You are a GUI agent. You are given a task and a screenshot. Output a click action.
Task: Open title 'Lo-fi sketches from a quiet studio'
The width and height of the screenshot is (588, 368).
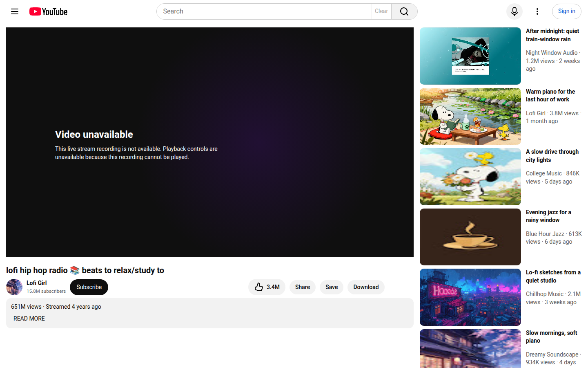553,276
